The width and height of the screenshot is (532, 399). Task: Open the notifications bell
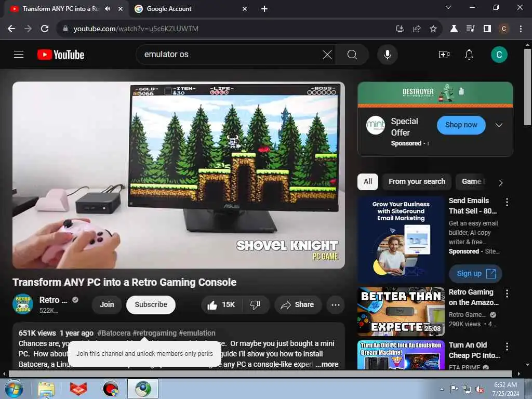pos(469,55)
